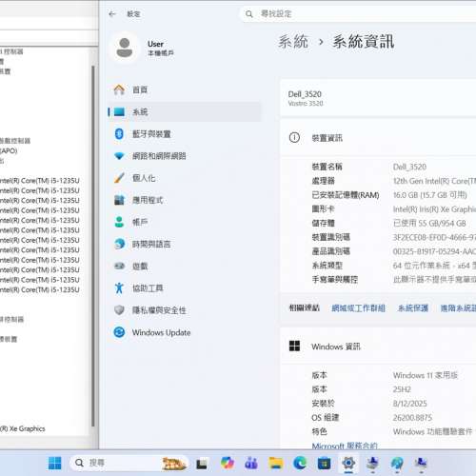This screenshot has width=476, height=476.
Task: Open 應用程式 settings
Action: [184, 200]
